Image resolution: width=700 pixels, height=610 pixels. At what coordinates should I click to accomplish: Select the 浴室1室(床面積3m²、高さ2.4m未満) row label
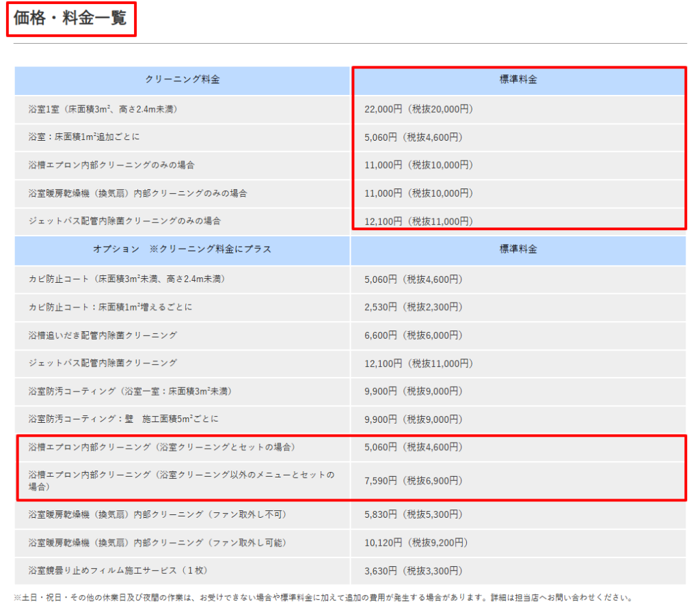[x=103, y=109]
